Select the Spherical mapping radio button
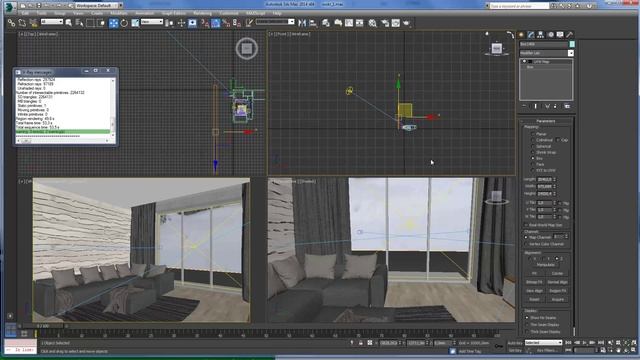The height and width of the screenshot is (360, 640). click(x=533, y=146)
